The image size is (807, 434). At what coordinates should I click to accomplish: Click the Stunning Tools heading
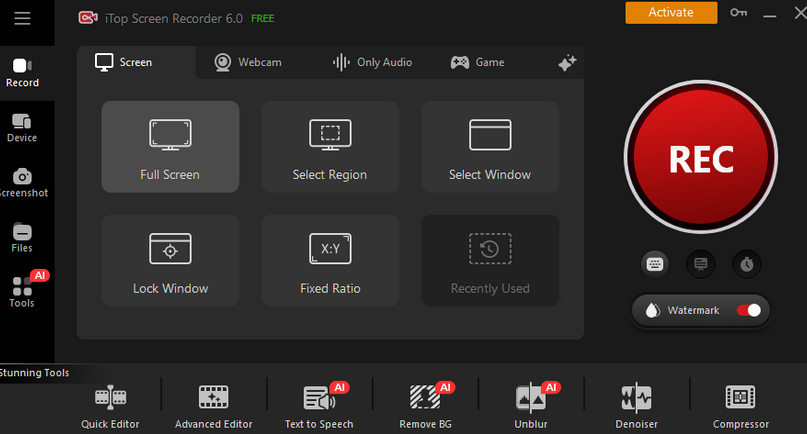34,373
